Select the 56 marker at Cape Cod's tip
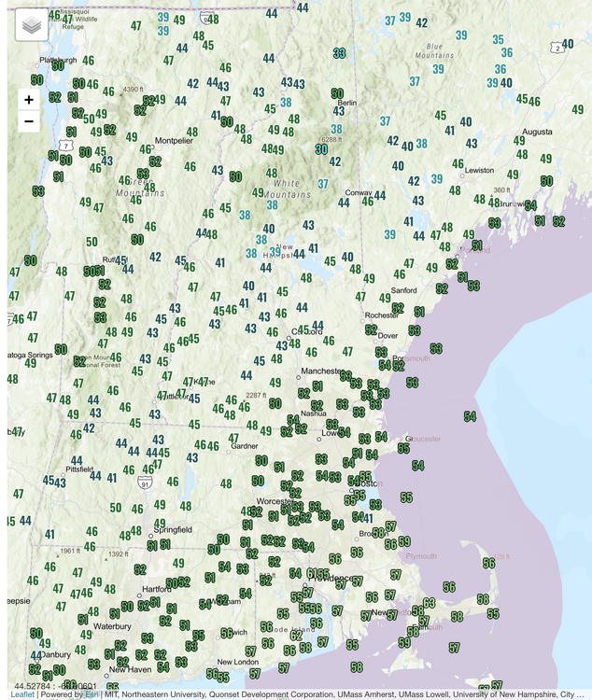Image resolution: width=592 pixels, height=700 pixels. [488, 563]
